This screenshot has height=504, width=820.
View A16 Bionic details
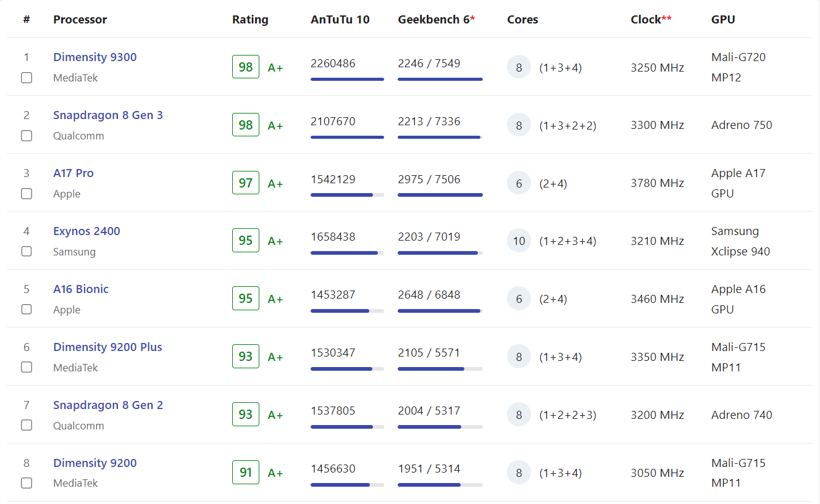[81, 289]
